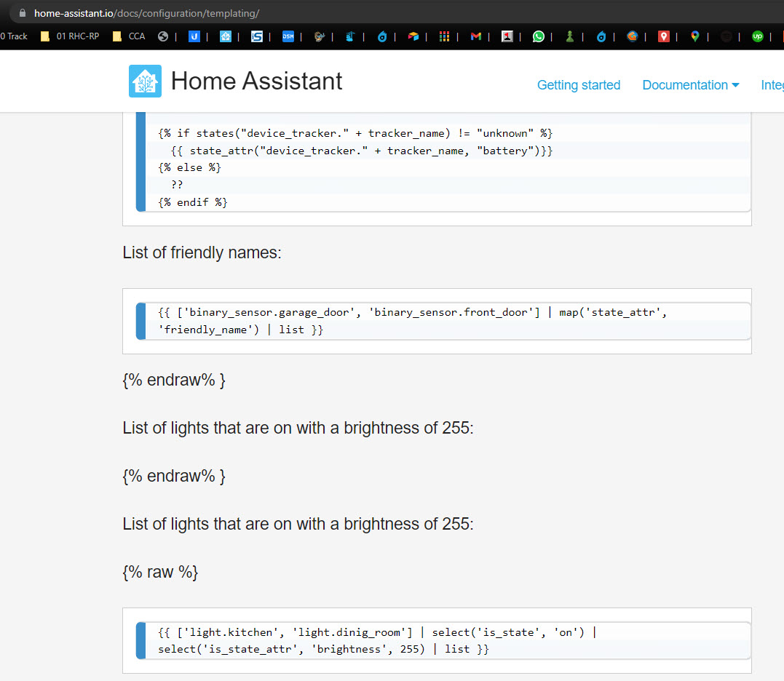
Task: Expand the Documentation dropdown menu
Action: pos(691,85)
